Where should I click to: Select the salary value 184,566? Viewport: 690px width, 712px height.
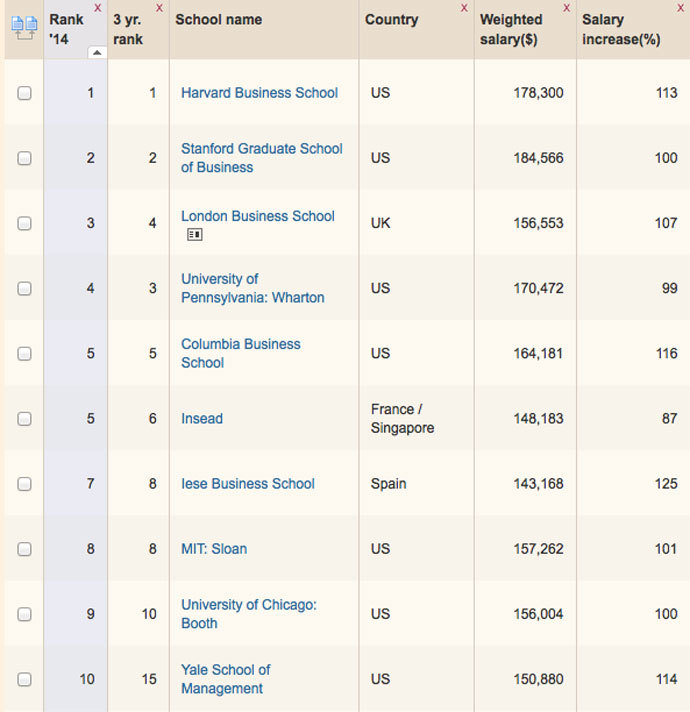538,158
